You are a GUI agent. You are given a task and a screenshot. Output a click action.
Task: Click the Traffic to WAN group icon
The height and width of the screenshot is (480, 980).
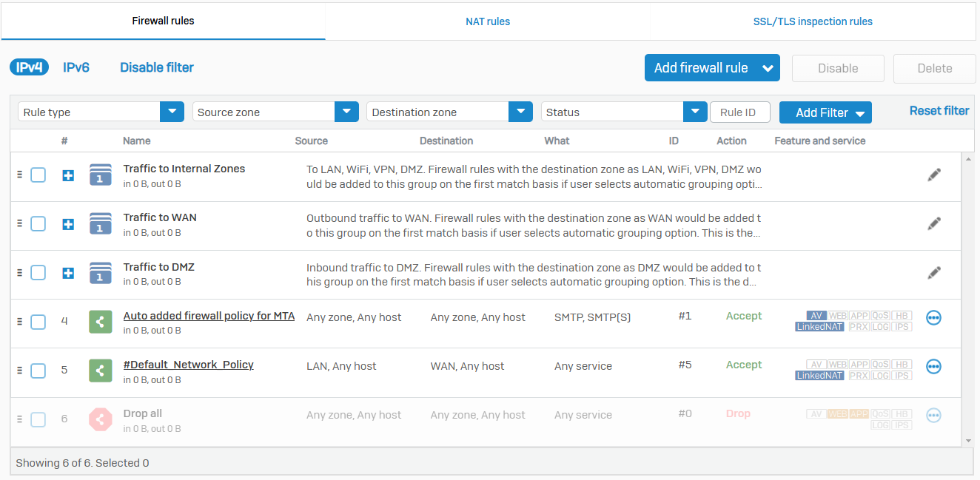(x=100, y=223)
